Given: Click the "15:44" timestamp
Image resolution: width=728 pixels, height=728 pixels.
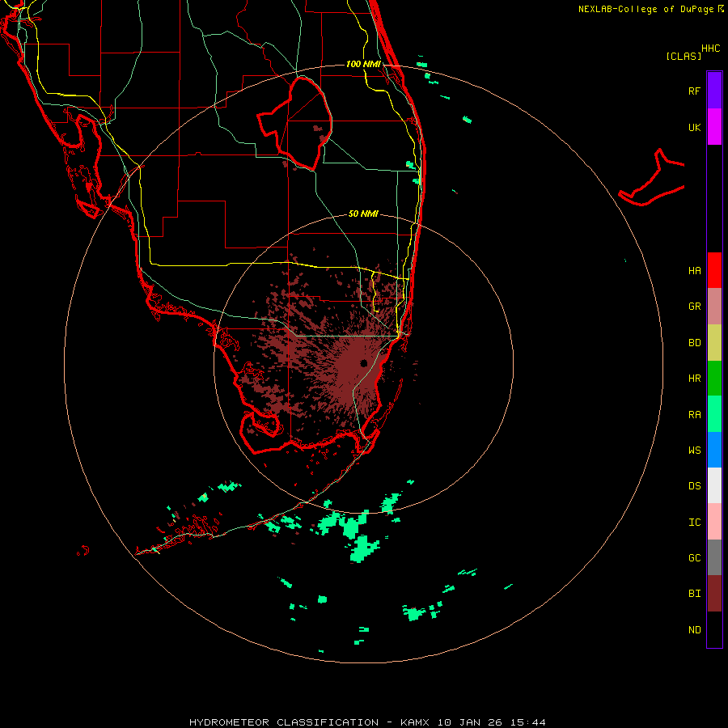Looking at the screenshot, I should 528,722.
